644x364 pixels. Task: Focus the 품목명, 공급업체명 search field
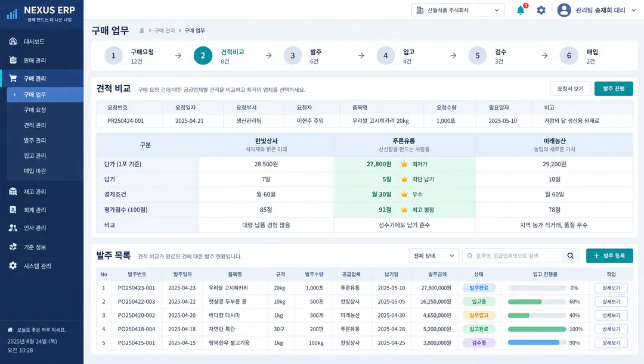(513, 256)
